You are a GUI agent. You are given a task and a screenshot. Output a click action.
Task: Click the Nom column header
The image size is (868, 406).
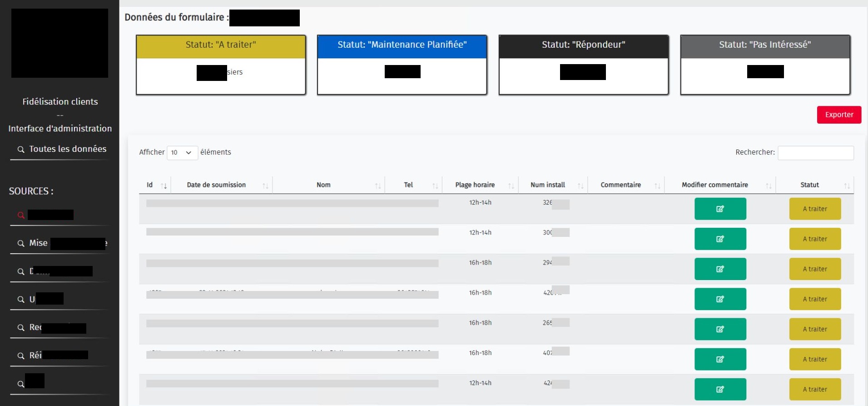tap(323, 185)
